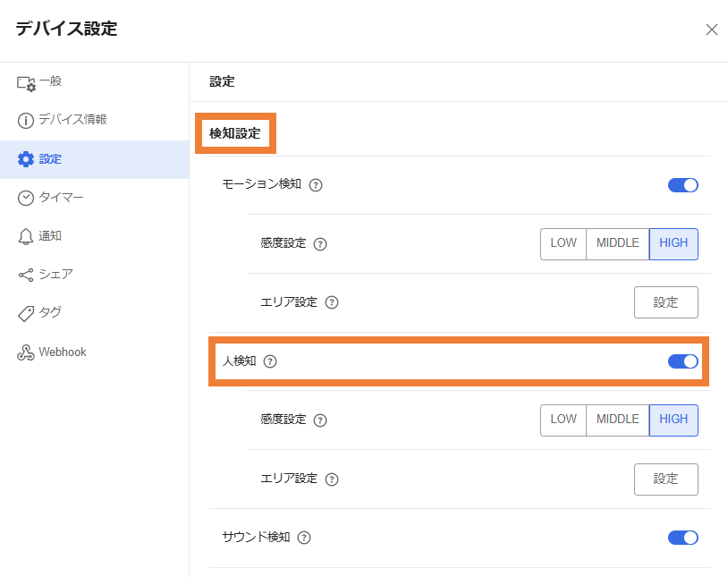Click the デバイス情報 info icon
728x577 pixels.
pyautogui.click(x=26, y=121)
